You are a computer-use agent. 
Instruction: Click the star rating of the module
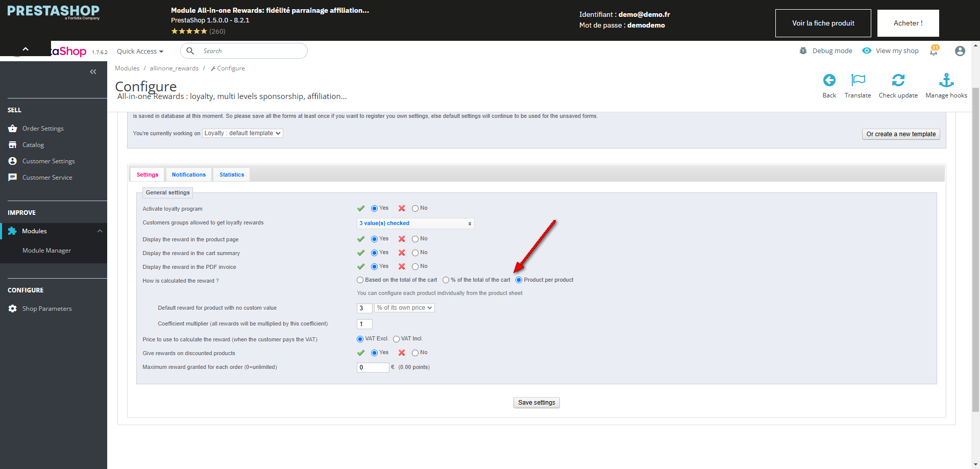(189, 31)
